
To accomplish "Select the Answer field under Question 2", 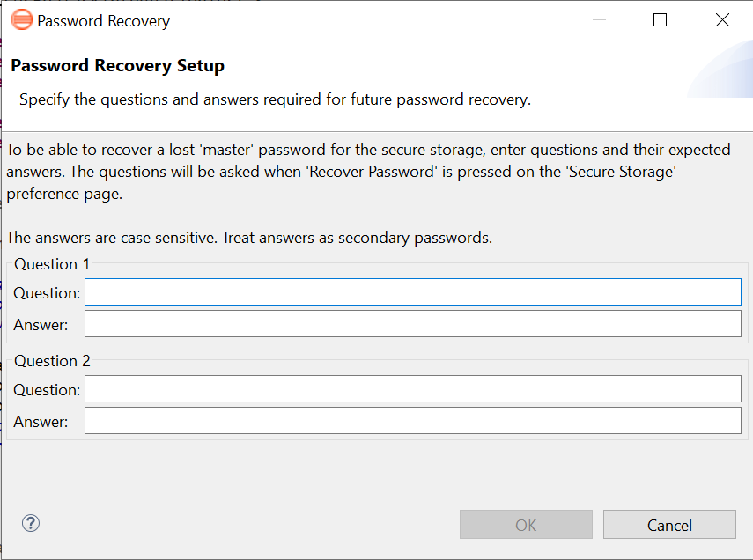I will click(413, 421).
